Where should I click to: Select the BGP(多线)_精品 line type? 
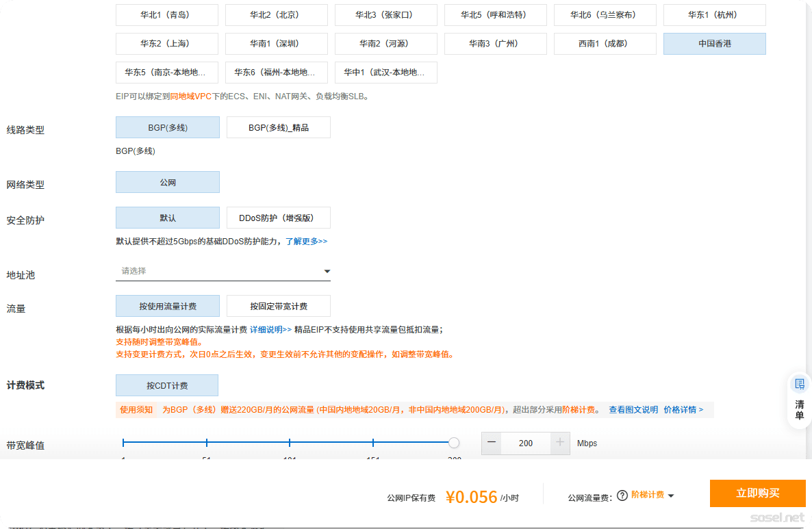click(x=278, y=127)
